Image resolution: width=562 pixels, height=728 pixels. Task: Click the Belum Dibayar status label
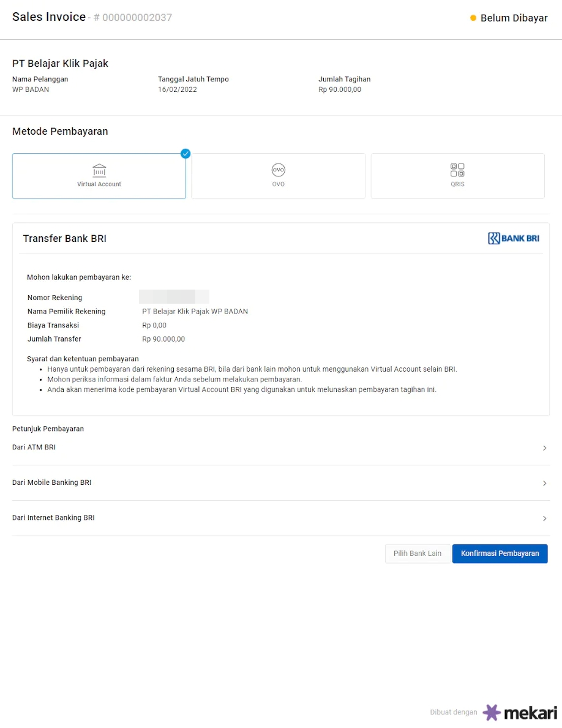[x=514, y=18]
